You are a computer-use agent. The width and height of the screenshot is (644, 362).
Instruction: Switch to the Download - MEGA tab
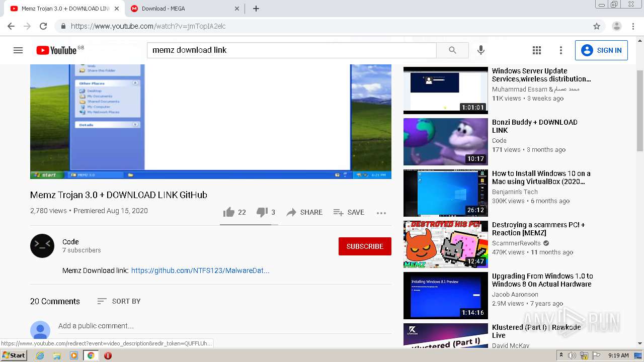[x=185, y=9]
